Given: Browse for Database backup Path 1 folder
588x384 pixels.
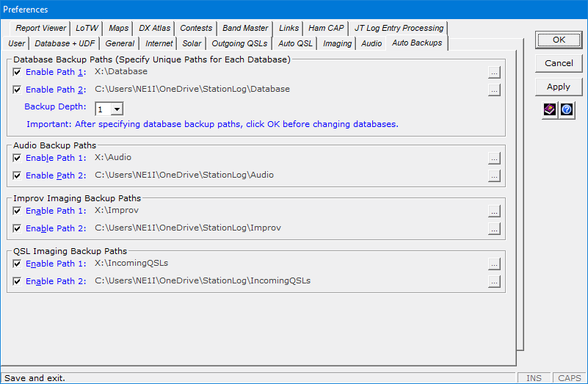Looking at the screenshot, I should click(x=494, y=73).
